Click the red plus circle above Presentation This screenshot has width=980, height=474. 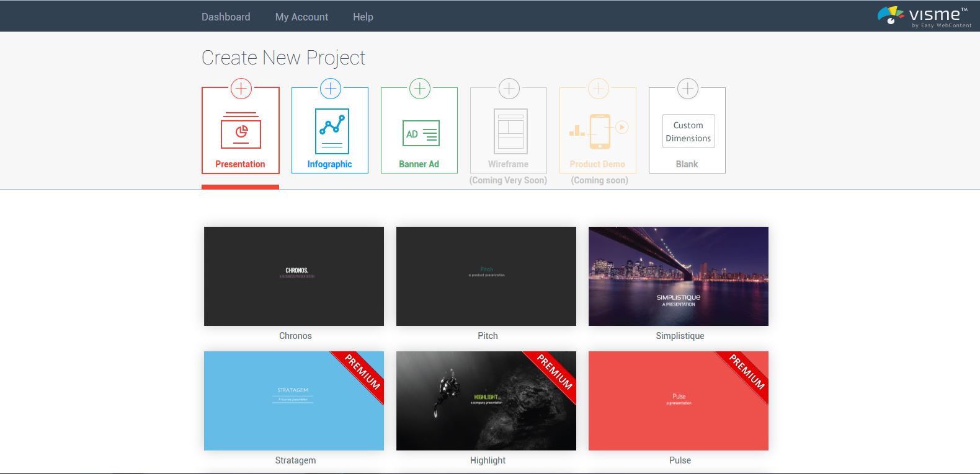pyautogui.click(x=241, y=89)
